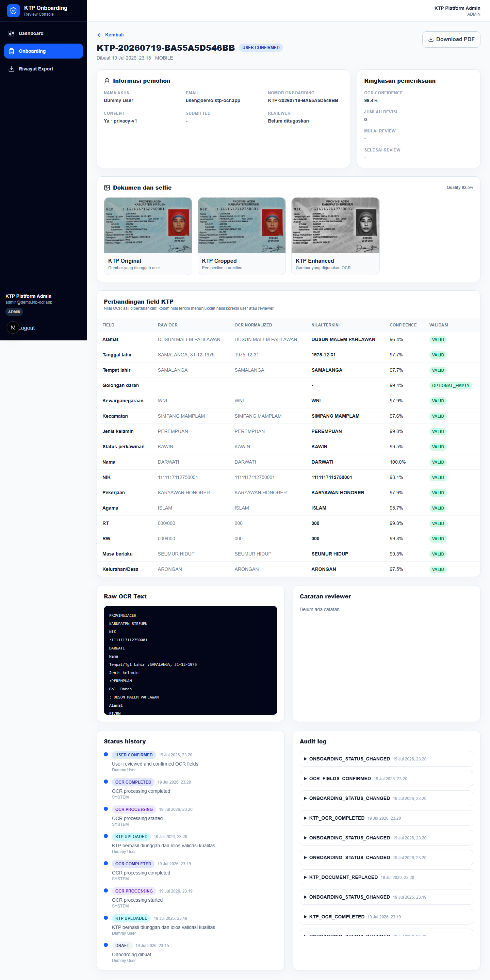This screenshot has height=980, width=490.
Task: Click the 000/000 raw OCR cell in RT row
Action: coord(166,523)
